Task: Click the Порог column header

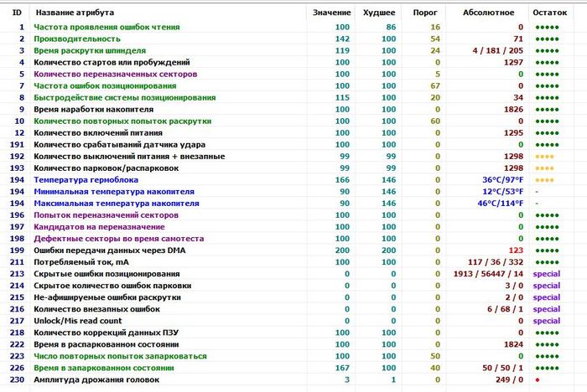Action: coord(425,13)
